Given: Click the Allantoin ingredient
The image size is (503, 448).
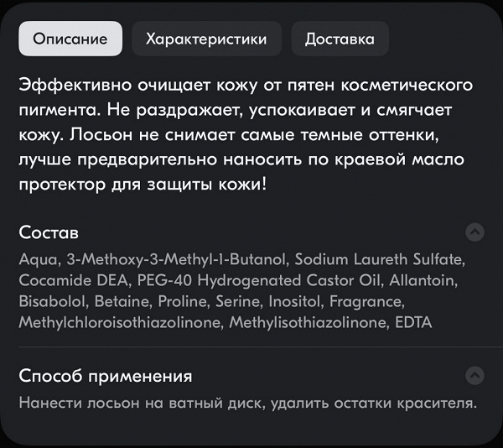Looking at the screenshot, I should (x=423, y=280).
